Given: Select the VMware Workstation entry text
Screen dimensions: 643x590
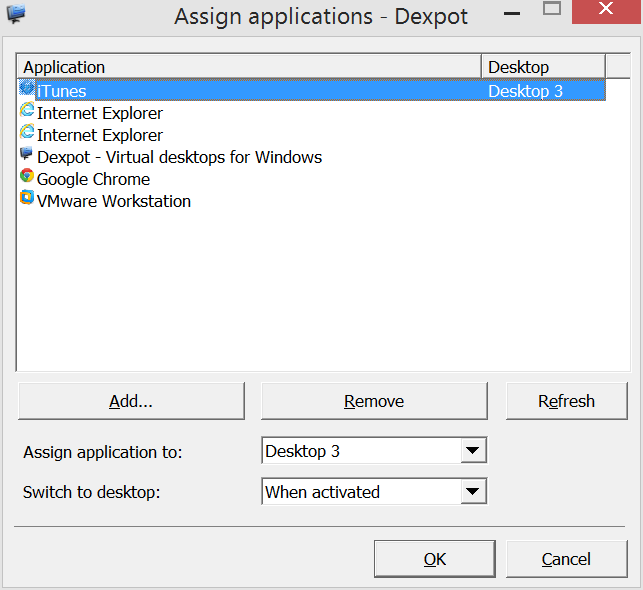Looking at the screenshot, I should click(x=114, y=201).
